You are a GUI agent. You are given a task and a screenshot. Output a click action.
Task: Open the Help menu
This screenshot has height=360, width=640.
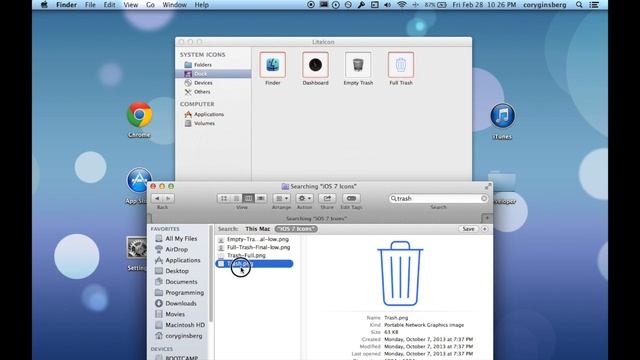(x=202, y=5)
